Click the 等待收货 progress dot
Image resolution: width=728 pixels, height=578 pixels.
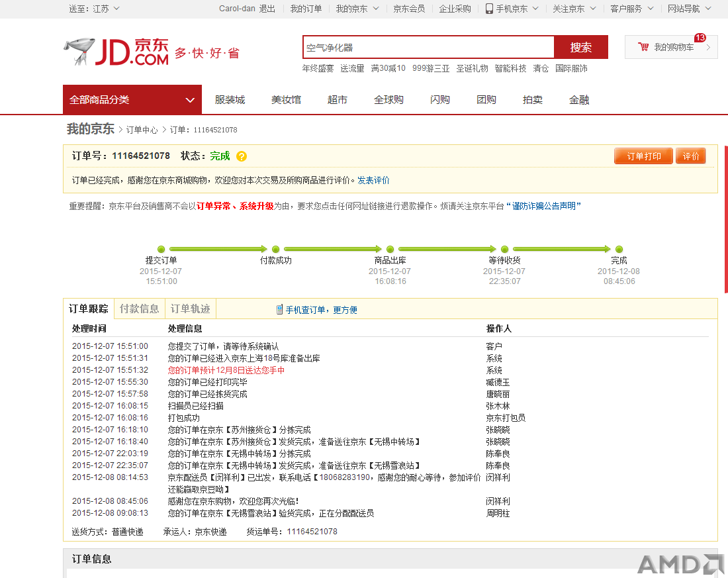tap(505, 249)
